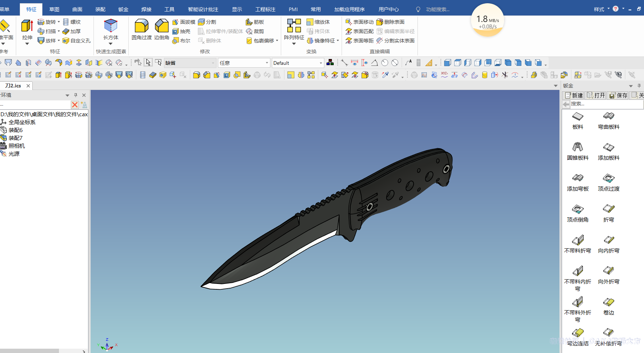
Task: Select the 圆锥板料 conical stock
Action: coord(578,151)
